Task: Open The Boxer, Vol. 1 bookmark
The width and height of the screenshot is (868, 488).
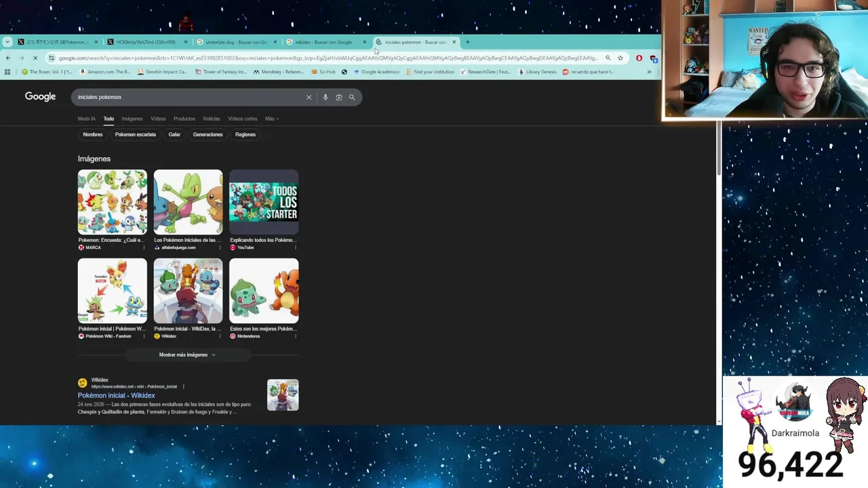Action: 46,72
